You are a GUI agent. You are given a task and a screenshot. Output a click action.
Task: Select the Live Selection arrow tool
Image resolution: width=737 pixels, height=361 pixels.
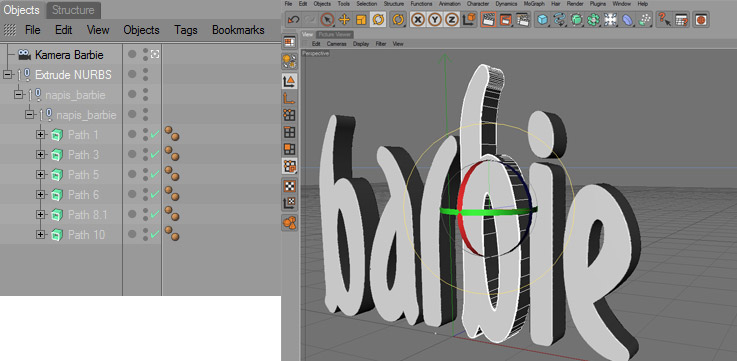[327, 19]
